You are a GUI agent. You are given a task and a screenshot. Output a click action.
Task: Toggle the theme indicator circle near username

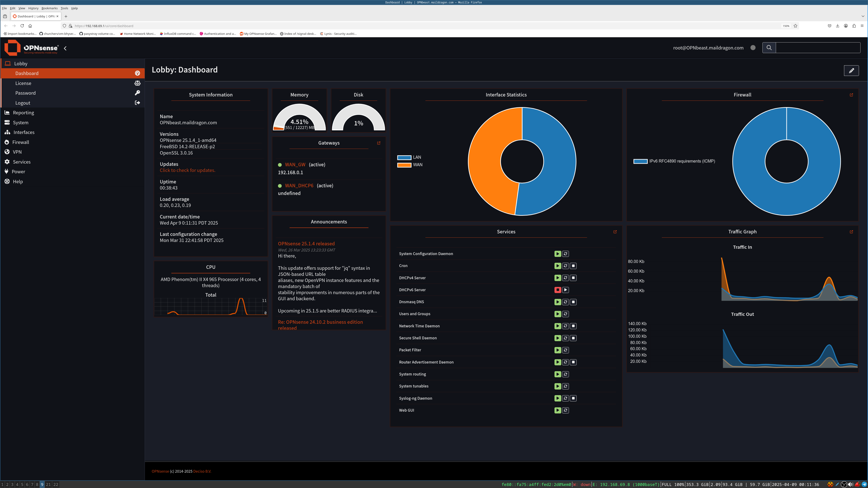753,47
